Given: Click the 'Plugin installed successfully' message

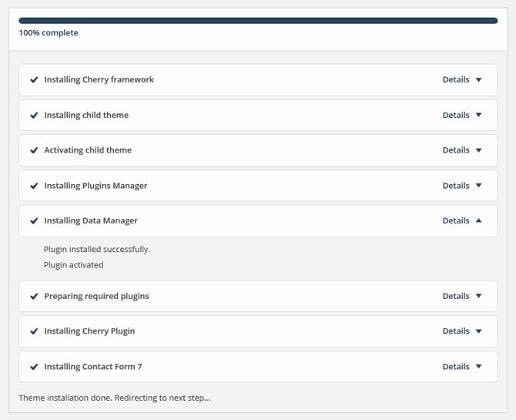Looking at the screenshot, I should pyautogui.click(x=97, y=250).
